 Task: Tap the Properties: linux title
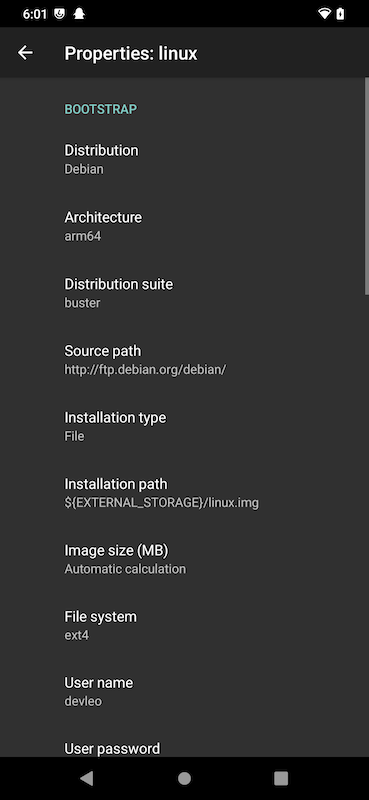[131, 53]
